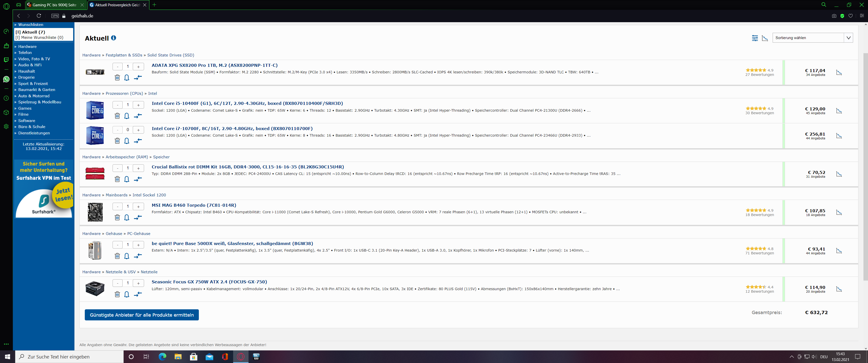This screenshot has width=868, height=363.
Task: Expand the Wunschlisten section in the left menu
Action: 31,25
